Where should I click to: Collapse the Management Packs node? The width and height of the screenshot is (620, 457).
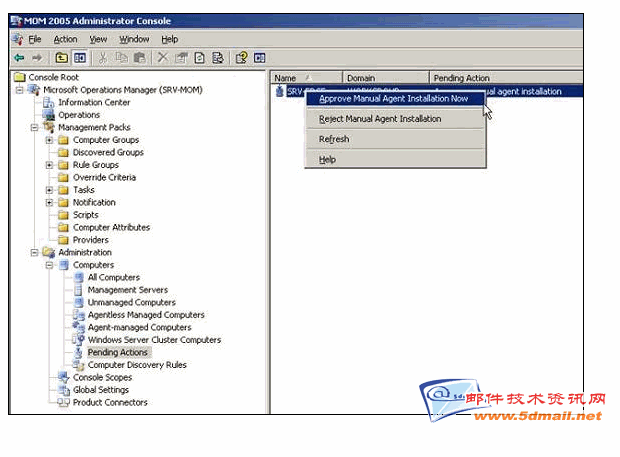[34, 128]
